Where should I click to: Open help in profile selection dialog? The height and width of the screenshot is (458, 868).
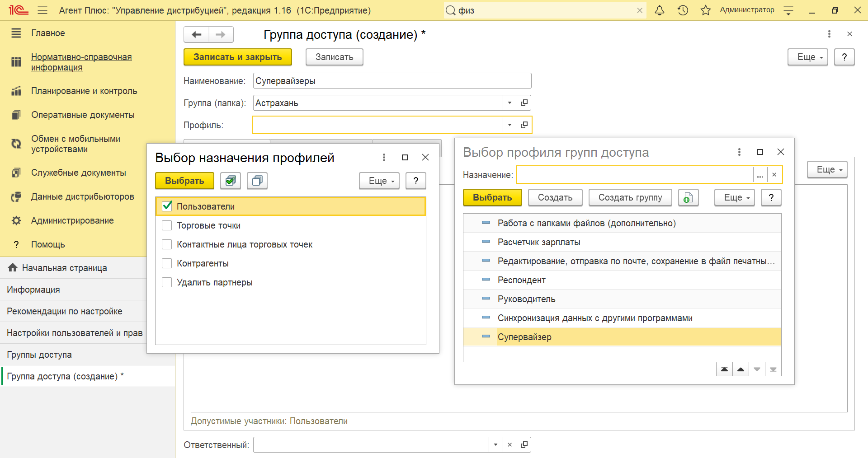click(x=771, y=197)
